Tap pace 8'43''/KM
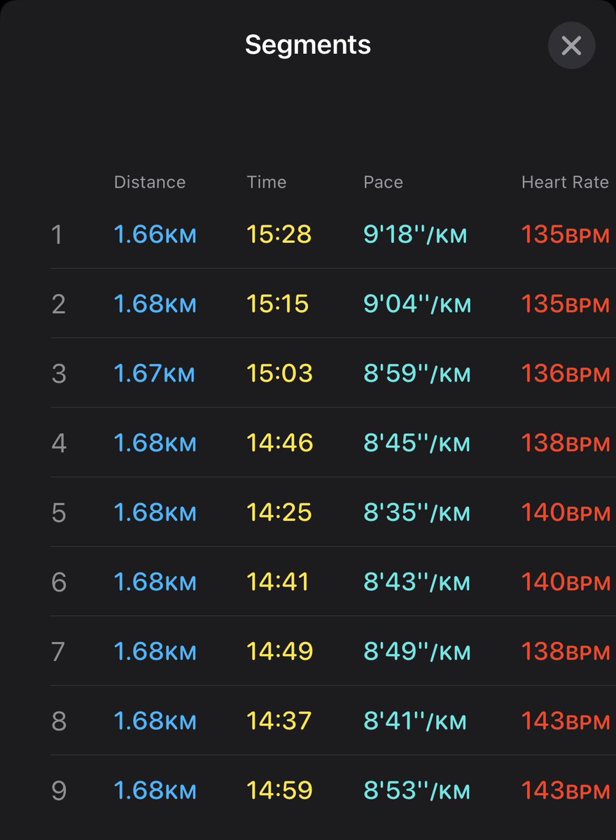Screen dimensions: 616x840 pos(417,582)
